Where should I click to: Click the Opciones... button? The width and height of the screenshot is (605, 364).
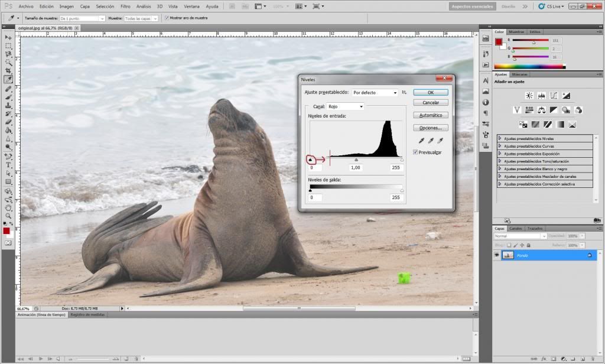pyautogui.click(x=431, y=128)
